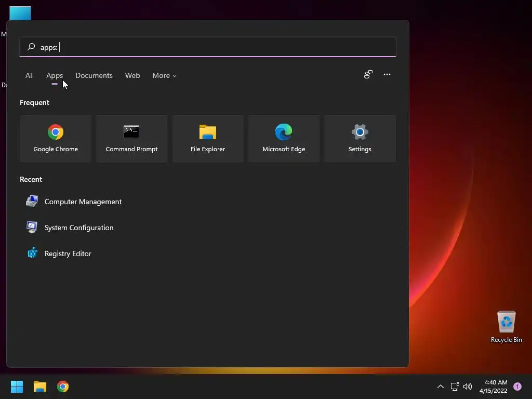
Task: Switch to the Web search tab
Action: 132,75
